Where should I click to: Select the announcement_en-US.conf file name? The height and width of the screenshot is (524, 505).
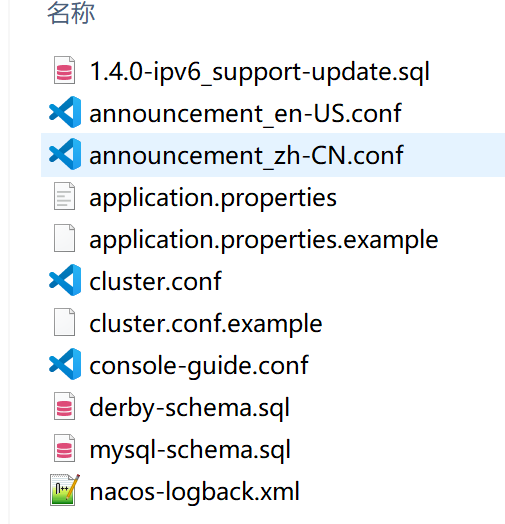point(246,114)
